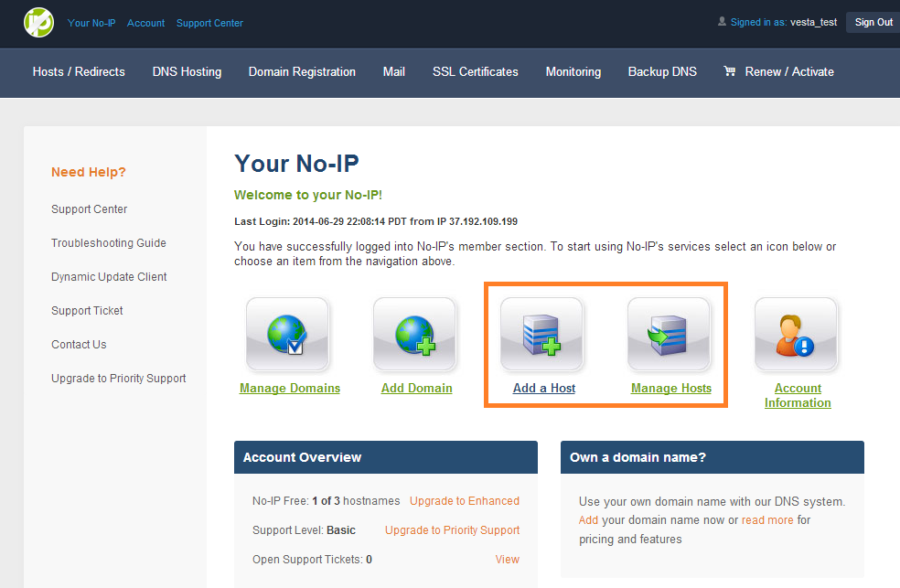Click Upgrade to Priority Support in sidebar
Image resolution: width=900 pixels, height=588 pixels.
point(118,379)
